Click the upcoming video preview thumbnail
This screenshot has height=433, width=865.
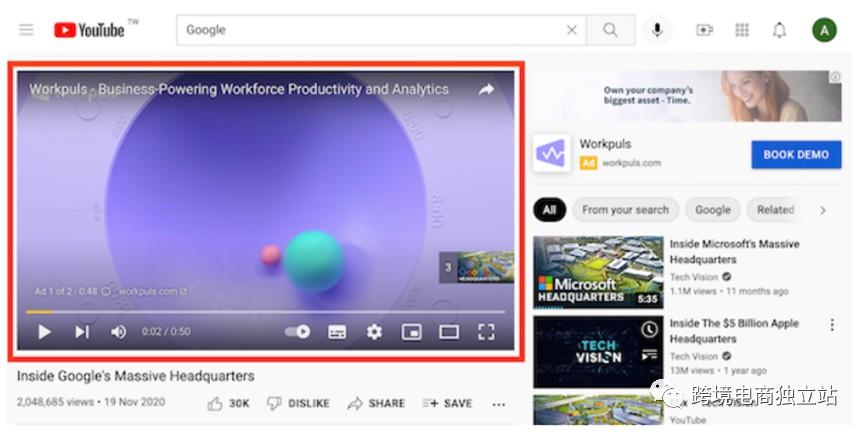click(x=477, y=268)
